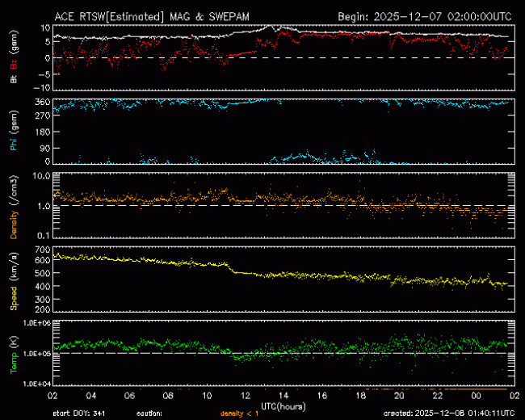Click the "10.0" tick on the Density axis
The height and width of the screenshot is (420, 525).
[x=41, y=176]
